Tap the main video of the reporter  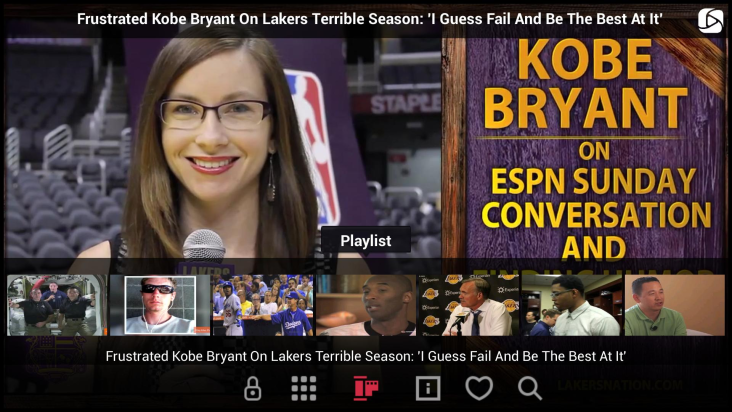pos(223,147)
